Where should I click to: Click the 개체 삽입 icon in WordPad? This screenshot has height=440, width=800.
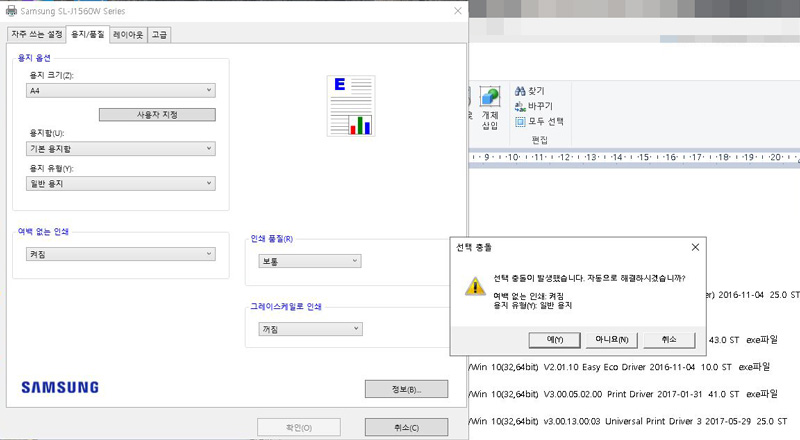pos(490,96)
